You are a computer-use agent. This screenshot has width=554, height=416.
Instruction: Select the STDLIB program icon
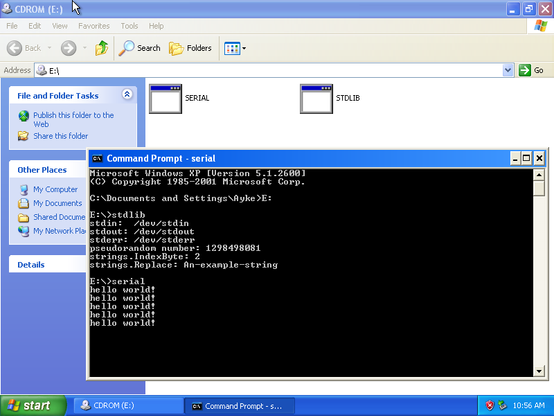click(316, 99)
